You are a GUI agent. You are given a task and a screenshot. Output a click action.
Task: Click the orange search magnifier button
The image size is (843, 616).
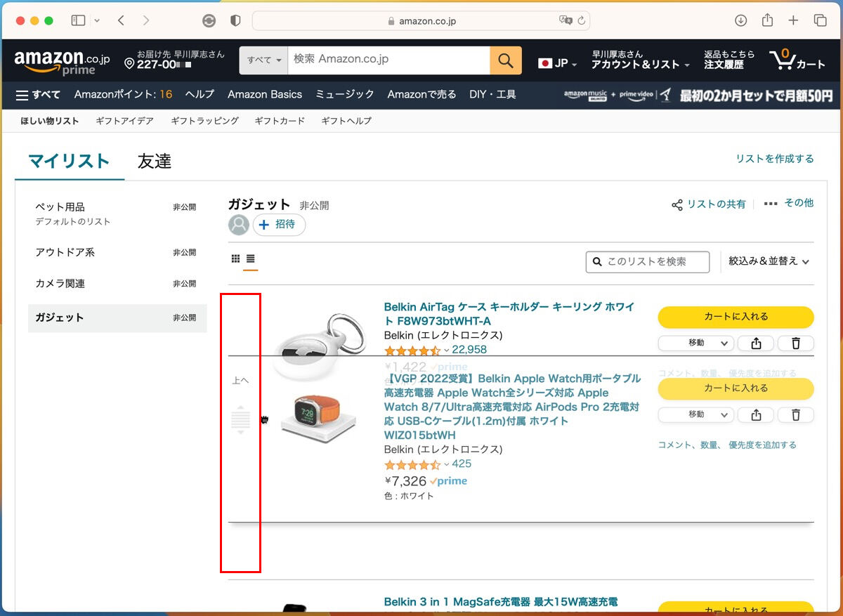tap(506, 60)
